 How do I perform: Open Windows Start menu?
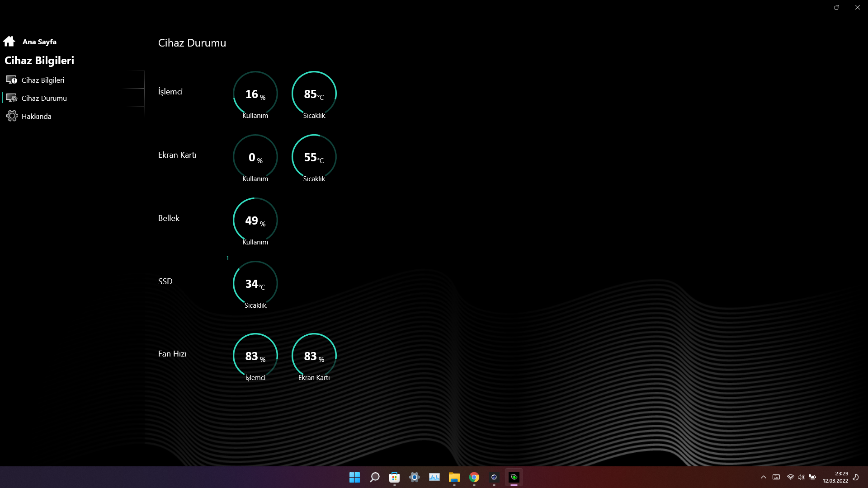coord(354,477)
